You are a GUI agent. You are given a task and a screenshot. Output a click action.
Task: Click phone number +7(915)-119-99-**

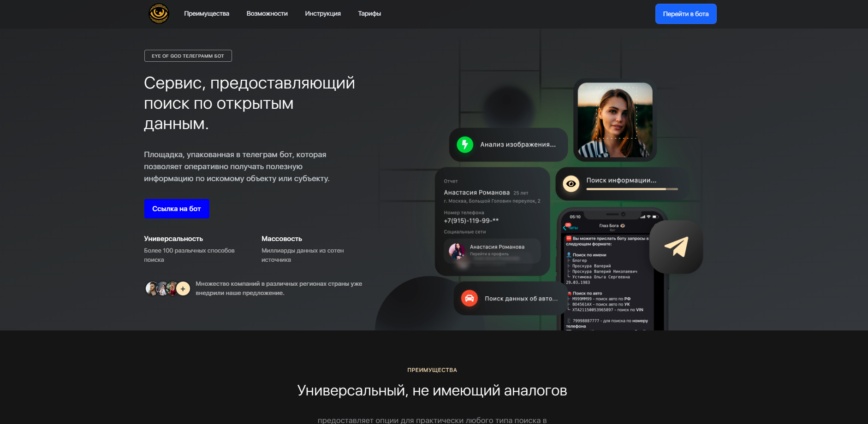471,221
